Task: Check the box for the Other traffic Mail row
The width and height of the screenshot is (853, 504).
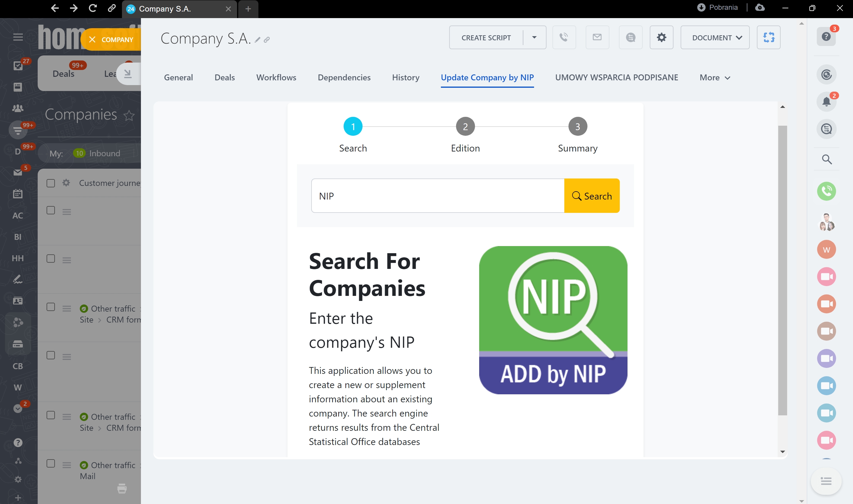Action: pyautogui.click(x=51, y=464)
